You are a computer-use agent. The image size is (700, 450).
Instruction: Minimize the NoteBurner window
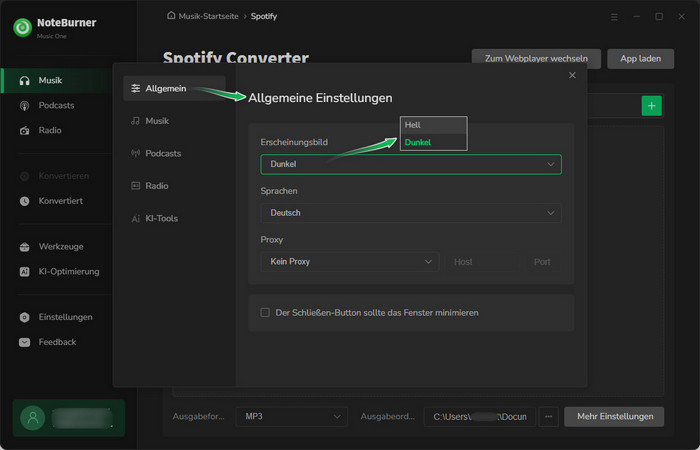click(637, 17)
